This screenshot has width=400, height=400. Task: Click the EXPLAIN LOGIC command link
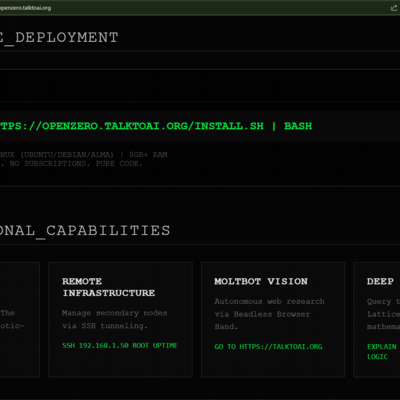click(x=382, y=351)
